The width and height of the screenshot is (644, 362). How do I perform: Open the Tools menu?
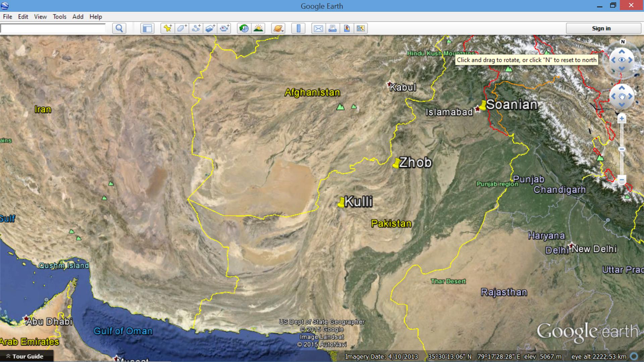[x=59, y=16]
